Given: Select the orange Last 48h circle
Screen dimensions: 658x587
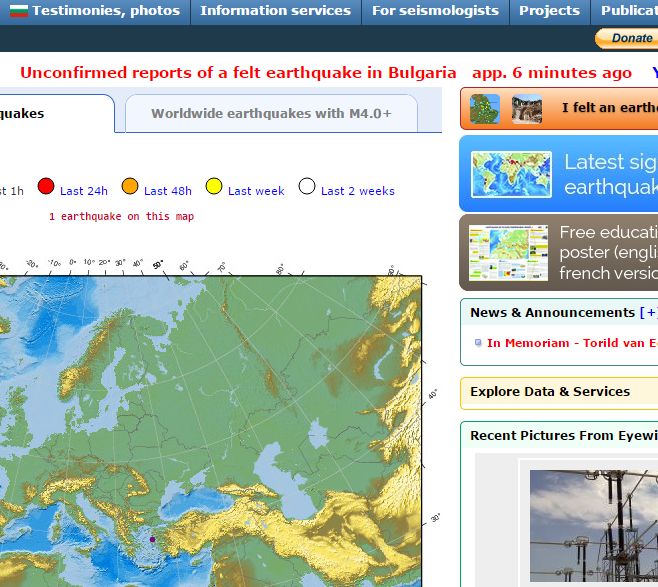Looking at the screenshot, I should coord(130,186).
